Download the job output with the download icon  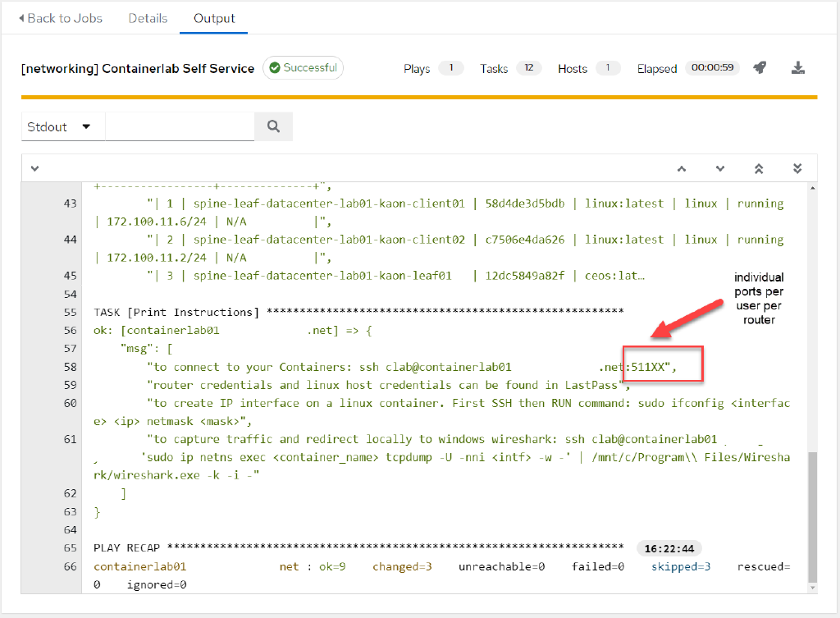[797, 68]
